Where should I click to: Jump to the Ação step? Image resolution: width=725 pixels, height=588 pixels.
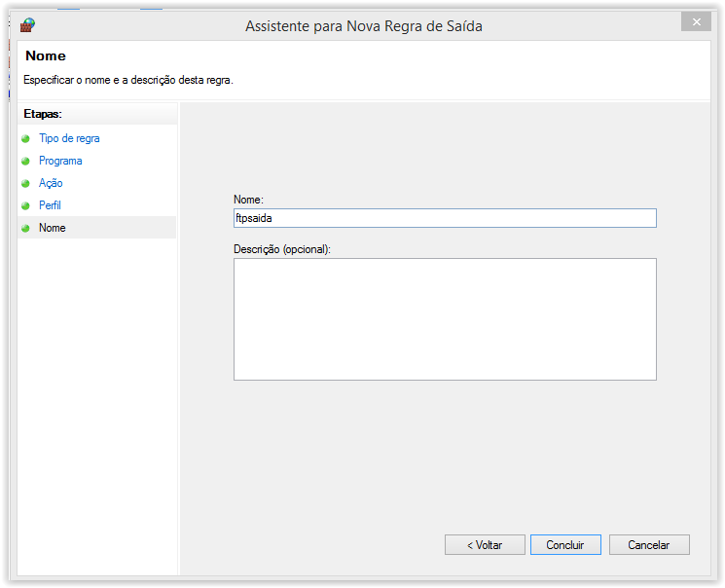coord(51,183)
